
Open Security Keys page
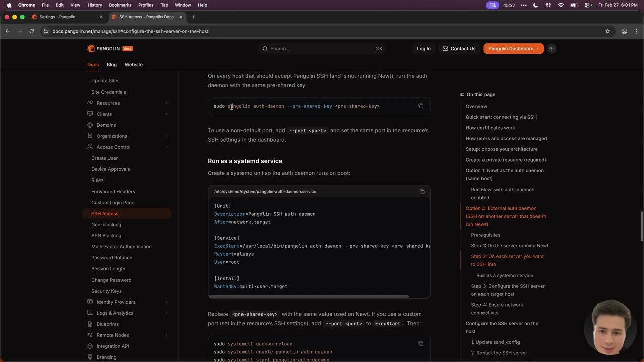click(106, 291)
